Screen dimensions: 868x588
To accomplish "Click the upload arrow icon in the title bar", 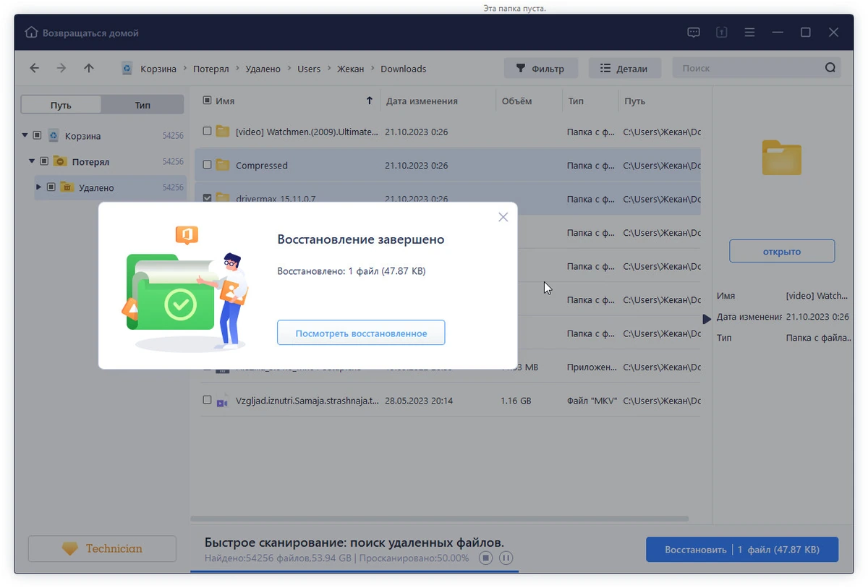I will pos(722,33).
